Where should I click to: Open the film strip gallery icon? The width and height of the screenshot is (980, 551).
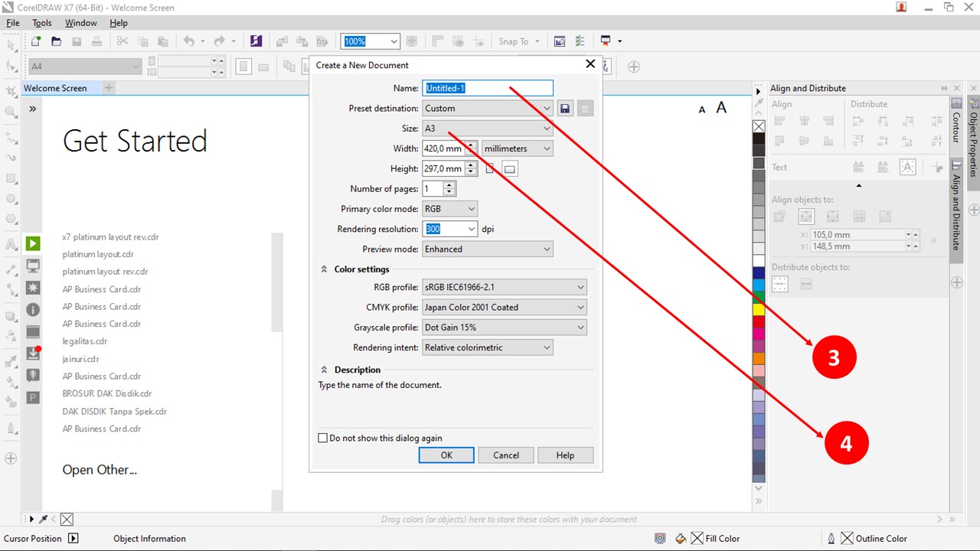click(33, 331)
